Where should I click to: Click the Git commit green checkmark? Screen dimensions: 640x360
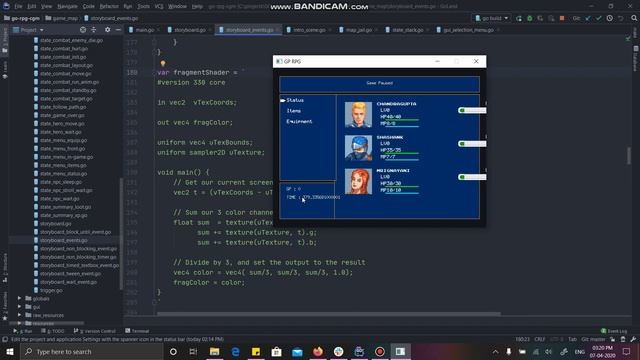599,18
